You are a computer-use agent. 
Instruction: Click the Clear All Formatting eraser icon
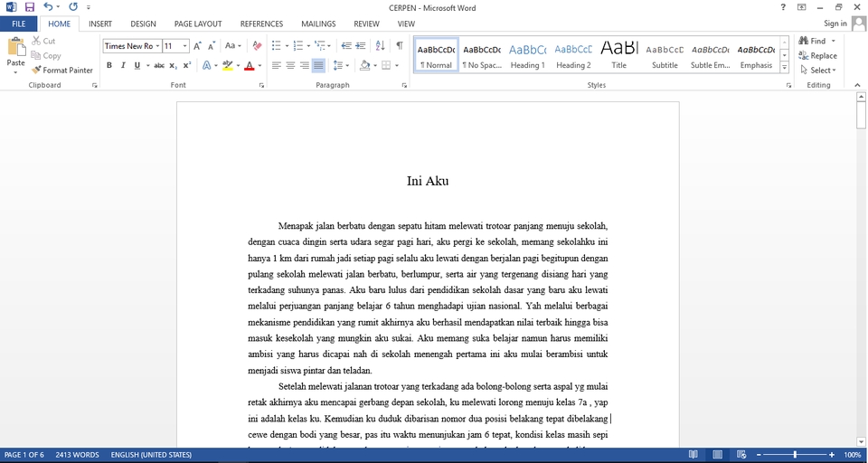[x=257, y=46]
